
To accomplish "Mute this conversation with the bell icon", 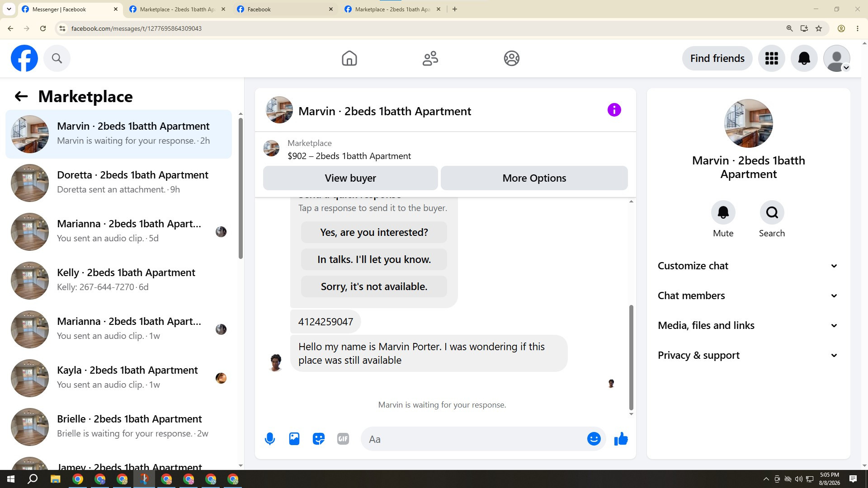I will click(723, 212).
